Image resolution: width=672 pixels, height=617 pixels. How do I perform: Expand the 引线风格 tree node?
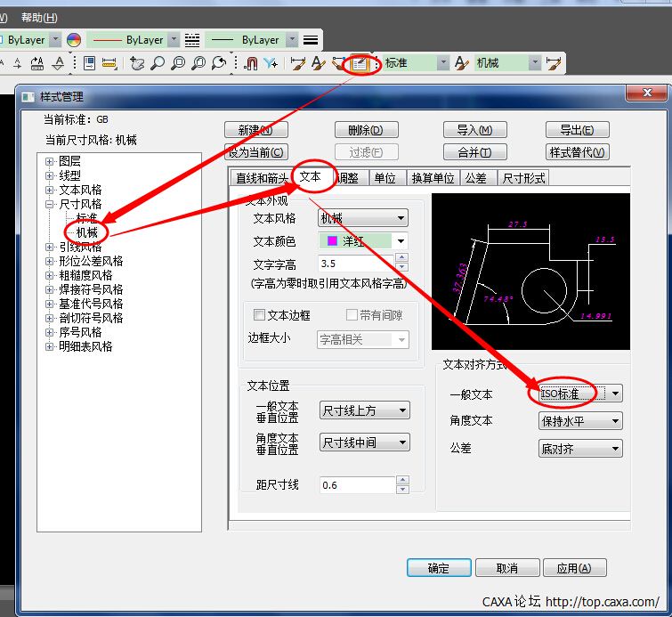pyautogui.click(x=51, y=247)
